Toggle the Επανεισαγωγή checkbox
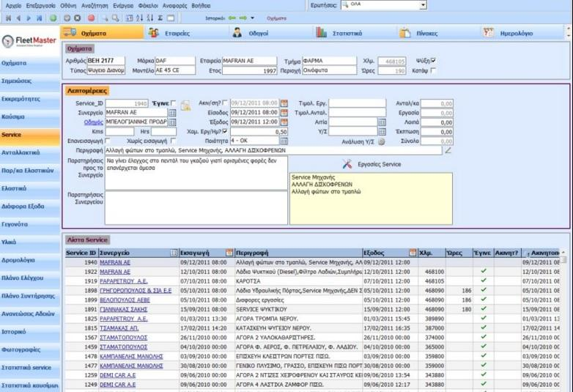Image resolution: width=573 pixels, height=392 pixels. (108, 141)
